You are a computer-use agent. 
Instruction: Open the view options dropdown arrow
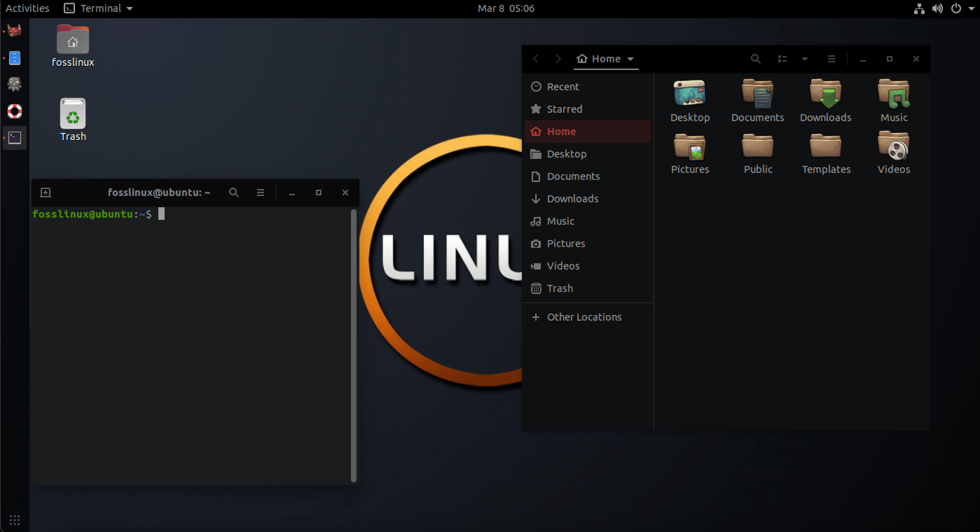(x=804, y=59)
